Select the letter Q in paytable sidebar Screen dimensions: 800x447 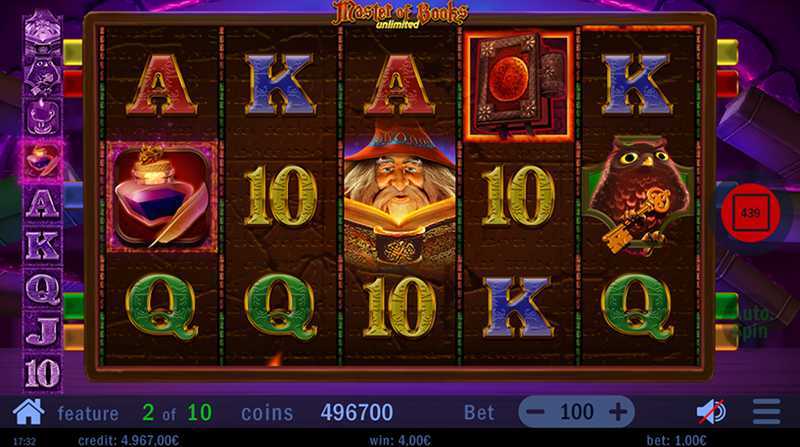click(43, 289)
